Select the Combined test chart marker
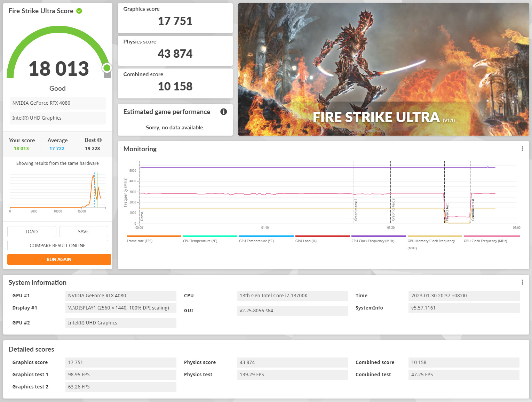The width and height of the screenshot is (532, 402). [x=473, y=210]
